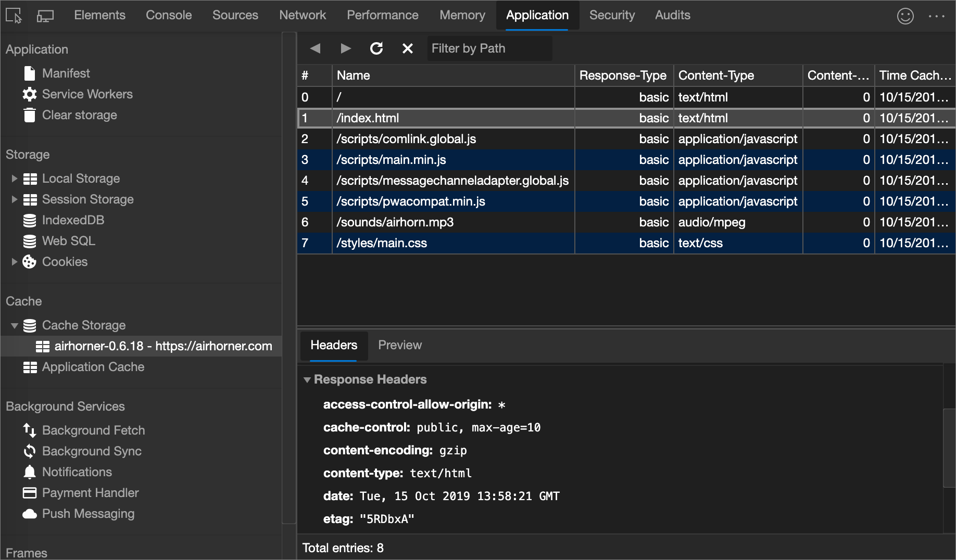
Task: Click the Clear storage trash icon
Action: click(x=30, y=115)
